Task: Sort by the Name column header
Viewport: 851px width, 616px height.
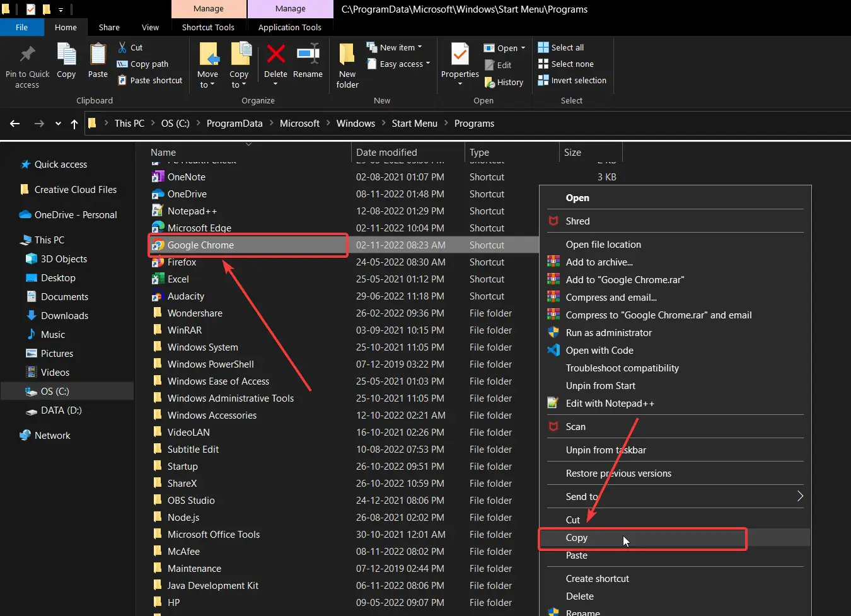Action: (163, 152)
